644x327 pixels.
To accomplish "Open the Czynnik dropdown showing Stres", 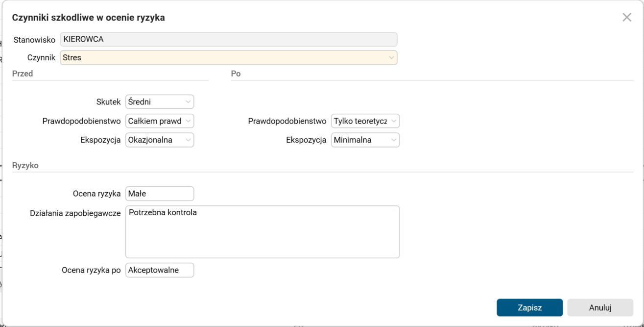I will click(x=228, y=57).
